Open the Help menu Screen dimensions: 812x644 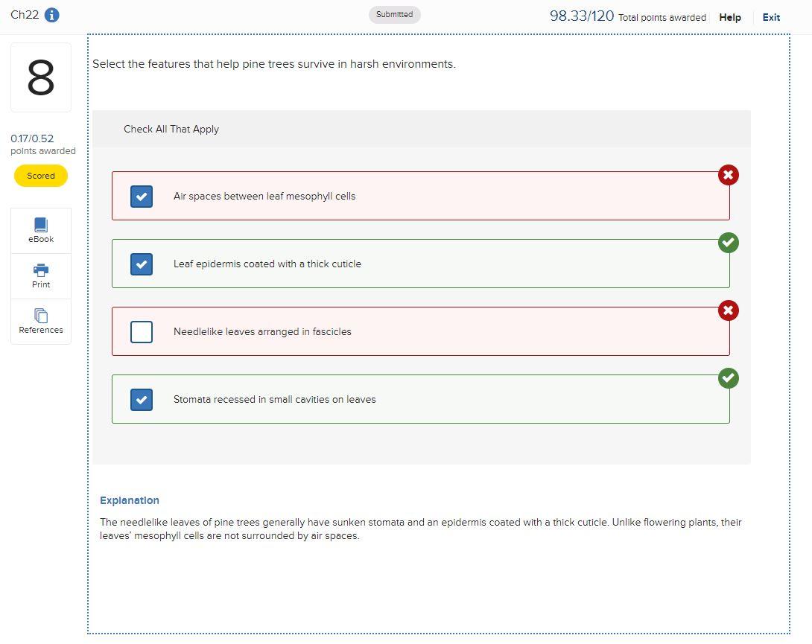click(729, 17)
